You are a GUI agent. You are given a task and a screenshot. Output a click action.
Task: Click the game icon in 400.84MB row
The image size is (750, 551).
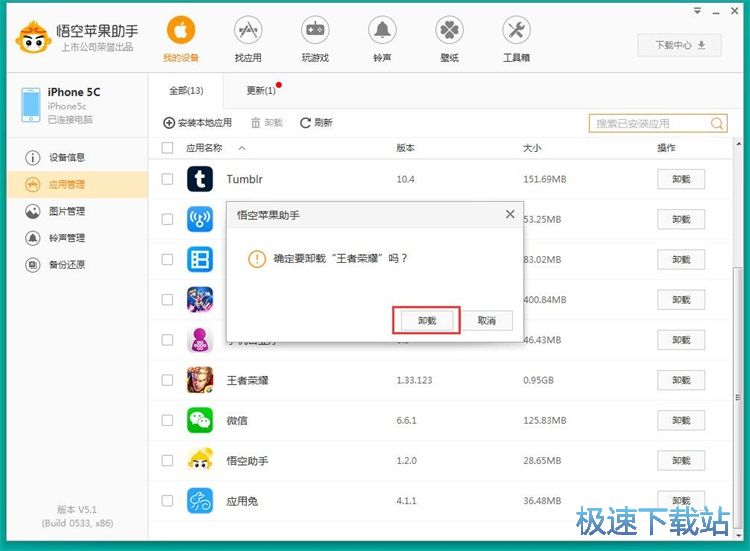[200, 299]
